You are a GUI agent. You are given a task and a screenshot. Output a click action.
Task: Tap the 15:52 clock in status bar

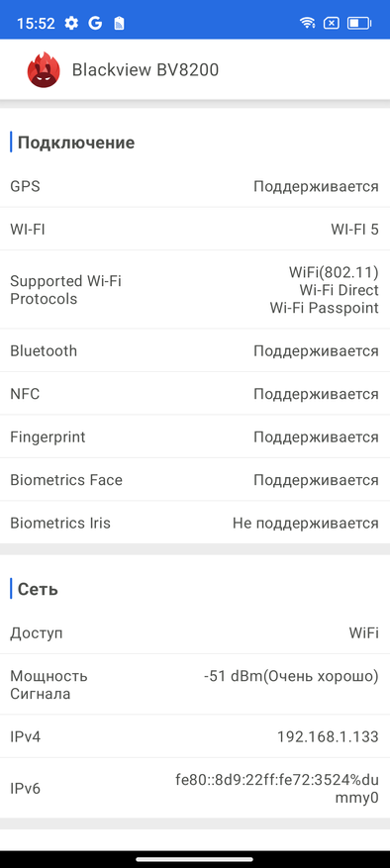click(36, 23)
